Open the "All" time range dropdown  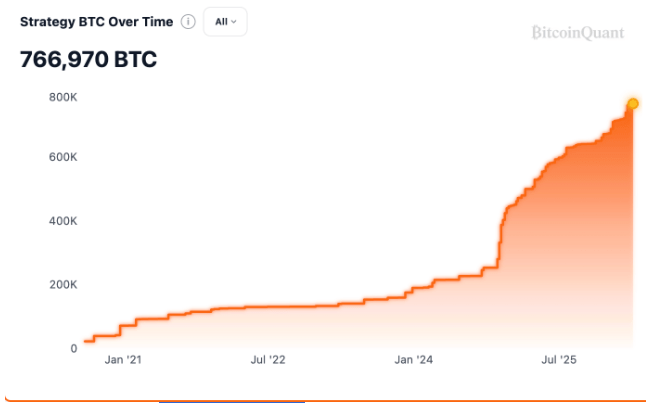tap(225, 22)
